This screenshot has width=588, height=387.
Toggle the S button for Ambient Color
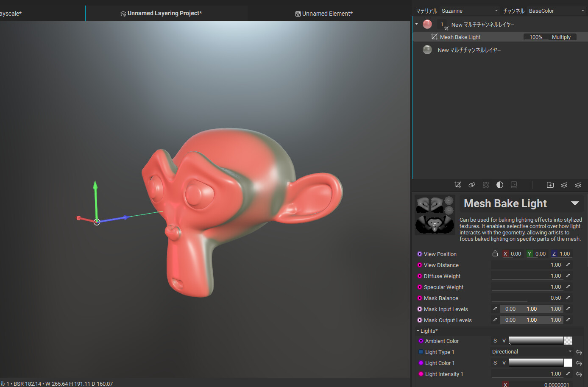(x=495, y=341)
